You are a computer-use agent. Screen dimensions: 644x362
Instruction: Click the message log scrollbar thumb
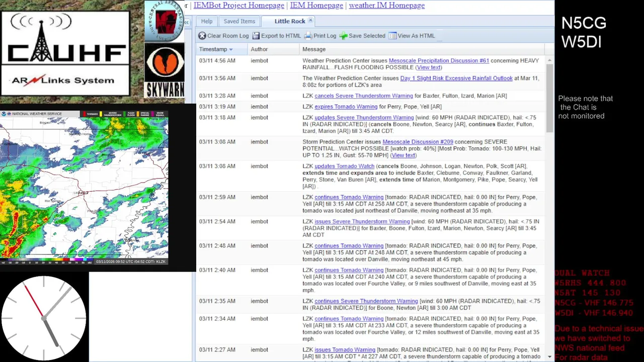click(x=549, y=99)
